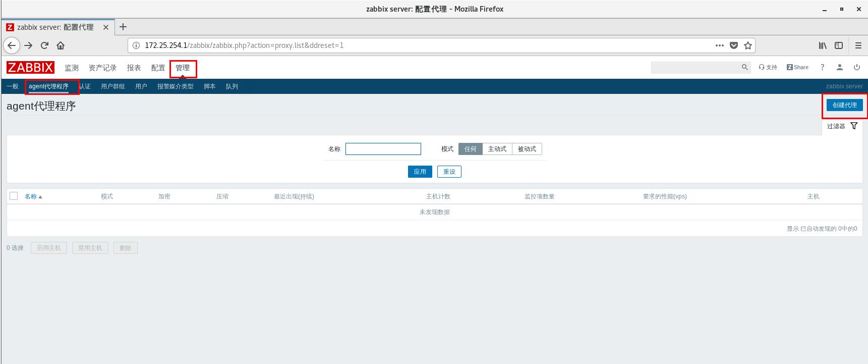The image size is (868, 364).
Task: Click the 最近出现(持续) column header
Action: [x=294, y=196]
